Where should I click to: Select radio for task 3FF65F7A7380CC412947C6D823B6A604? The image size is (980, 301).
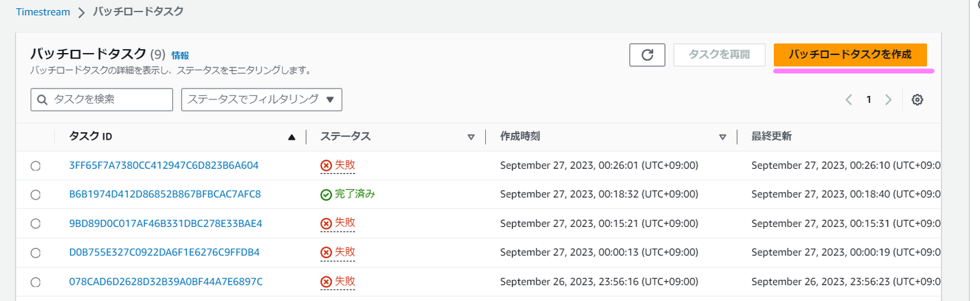tap(36, 165)
